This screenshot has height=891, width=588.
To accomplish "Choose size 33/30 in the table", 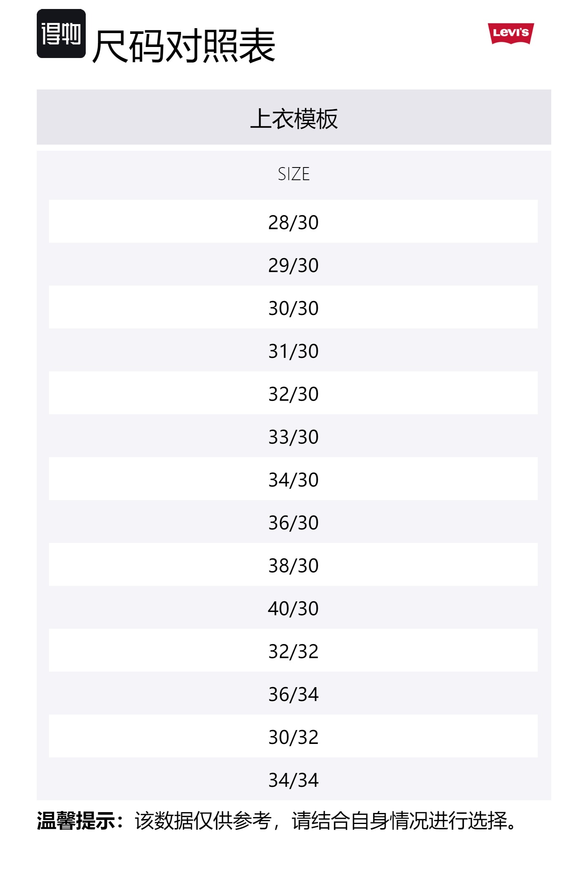I will point(293,436).
